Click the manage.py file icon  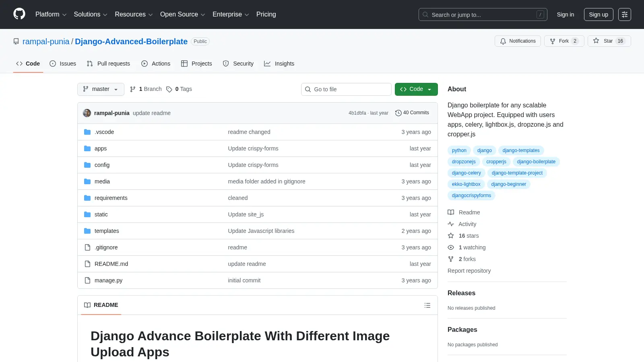click(x=87, y=280)
